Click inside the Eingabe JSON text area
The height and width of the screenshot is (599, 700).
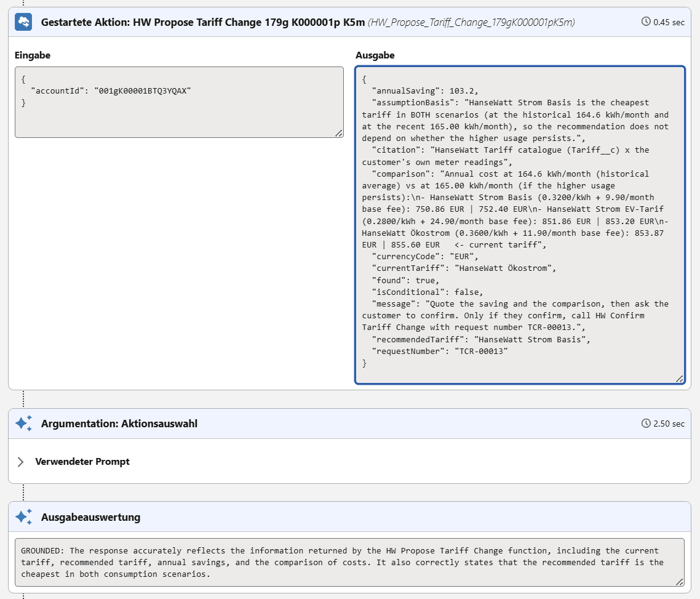179,102
